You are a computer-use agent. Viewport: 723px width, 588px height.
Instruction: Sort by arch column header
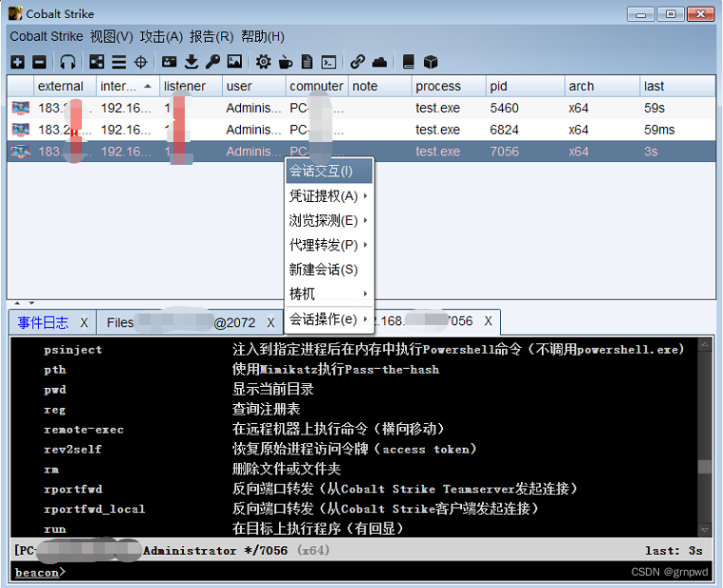coord(602,86)
